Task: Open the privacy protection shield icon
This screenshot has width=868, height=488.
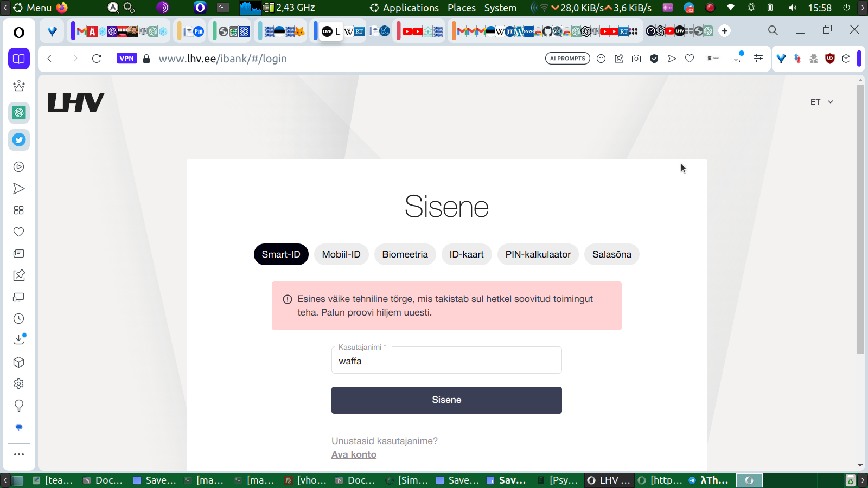Action: point(654,59)
